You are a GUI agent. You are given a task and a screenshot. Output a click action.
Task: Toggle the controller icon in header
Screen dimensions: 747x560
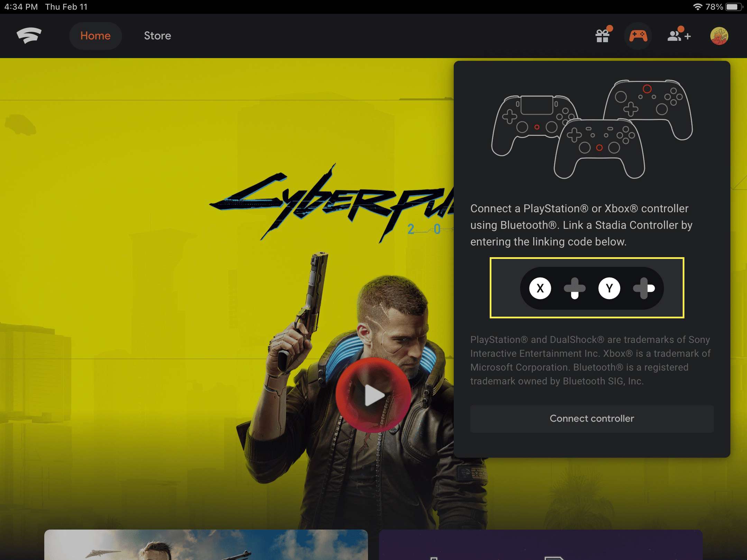point(638,36)
